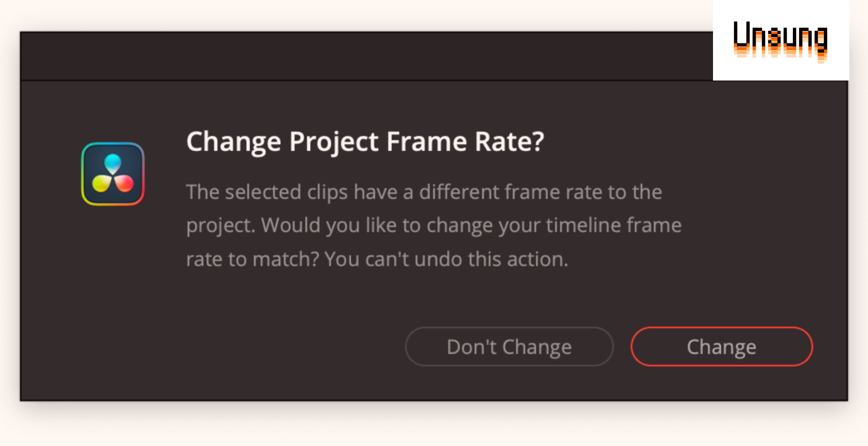Click the "Change Project Frame Rate?" heading
The image size is (868, 446).
365,142
